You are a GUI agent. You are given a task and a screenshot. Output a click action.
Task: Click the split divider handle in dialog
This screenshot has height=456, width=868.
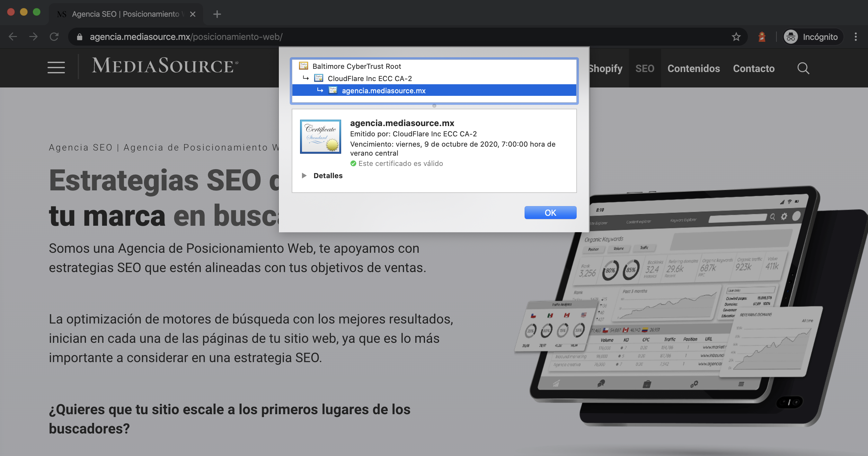tap(434, 106)
